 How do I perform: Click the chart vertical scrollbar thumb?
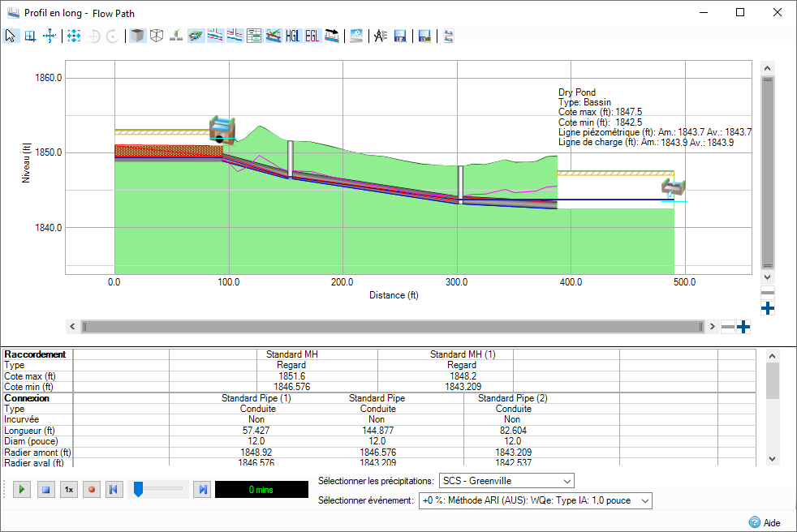pos(768,173)
